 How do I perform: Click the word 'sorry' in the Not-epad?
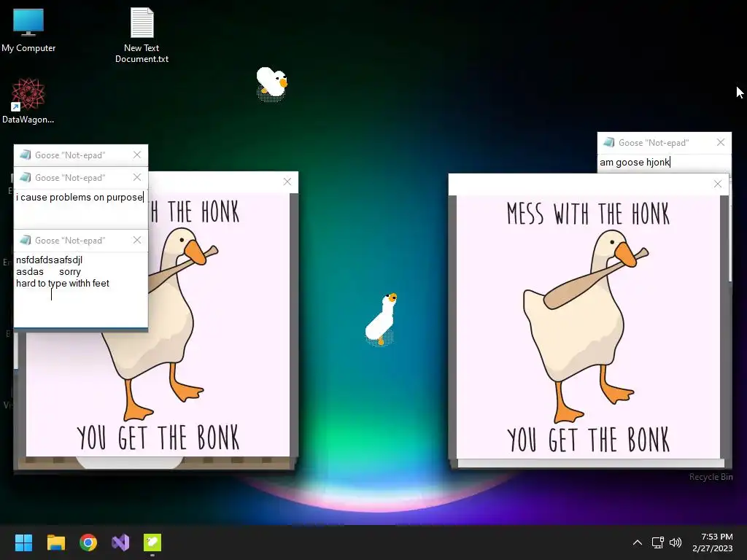[70, 272]
